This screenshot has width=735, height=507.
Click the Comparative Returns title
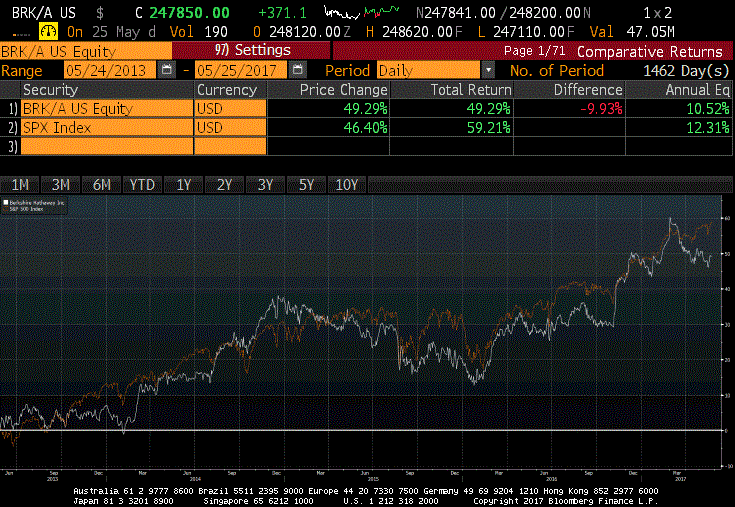650,51
